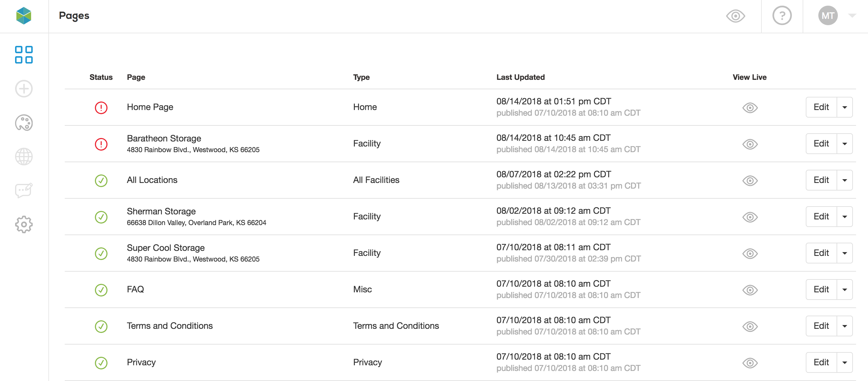
Task: Open the settings gear in sidebar
Action: click(x=24, y=224)
